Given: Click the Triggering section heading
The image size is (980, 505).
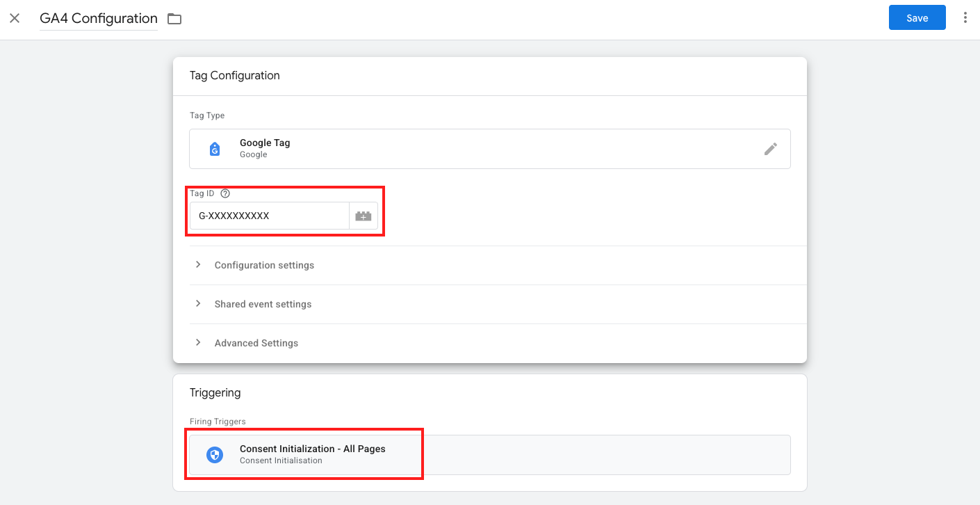Looking at the screenshot, I should point(215,393).
